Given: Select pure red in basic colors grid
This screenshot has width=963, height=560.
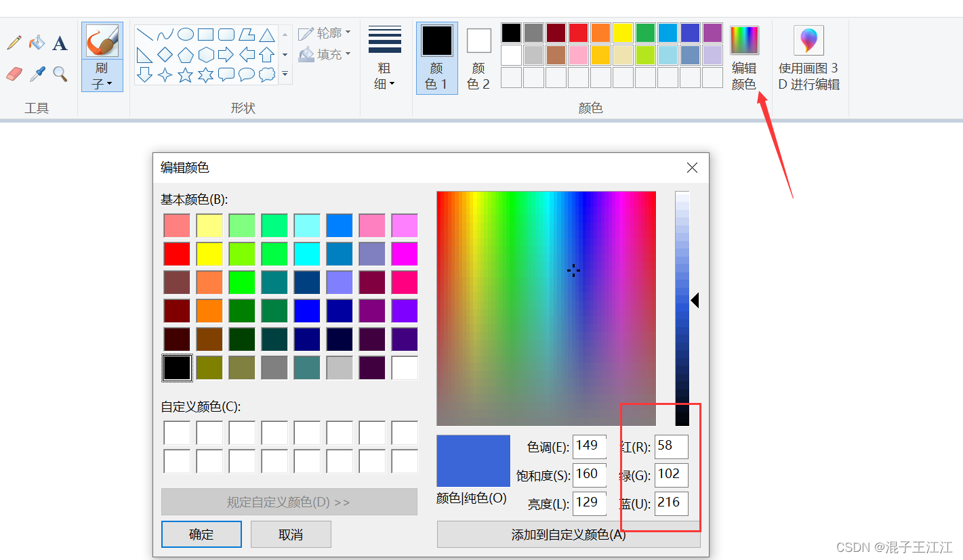Looking at the screenshot, I should [x=177, y=254].
